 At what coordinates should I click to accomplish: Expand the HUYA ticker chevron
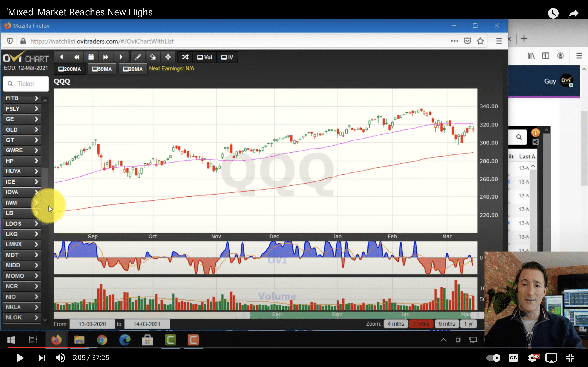click(x=36, y=171)
